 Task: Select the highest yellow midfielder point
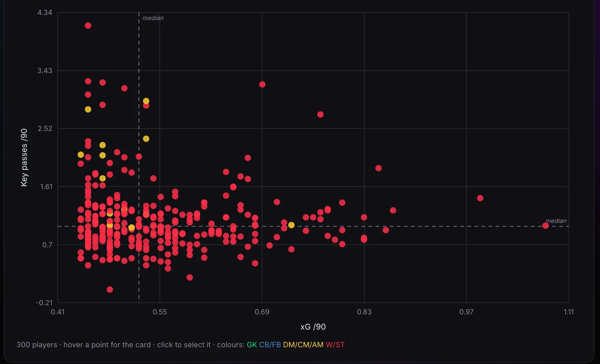(146, 101)
